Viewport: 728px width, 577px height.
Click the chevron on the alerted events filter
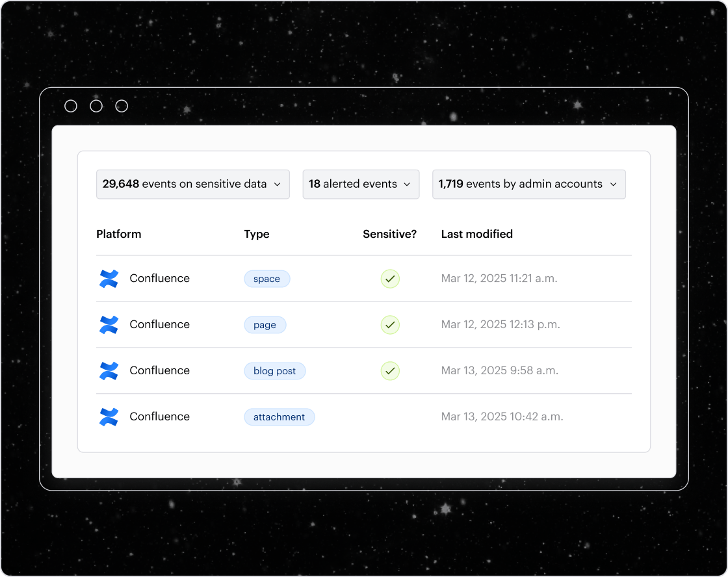click(409, 184)
